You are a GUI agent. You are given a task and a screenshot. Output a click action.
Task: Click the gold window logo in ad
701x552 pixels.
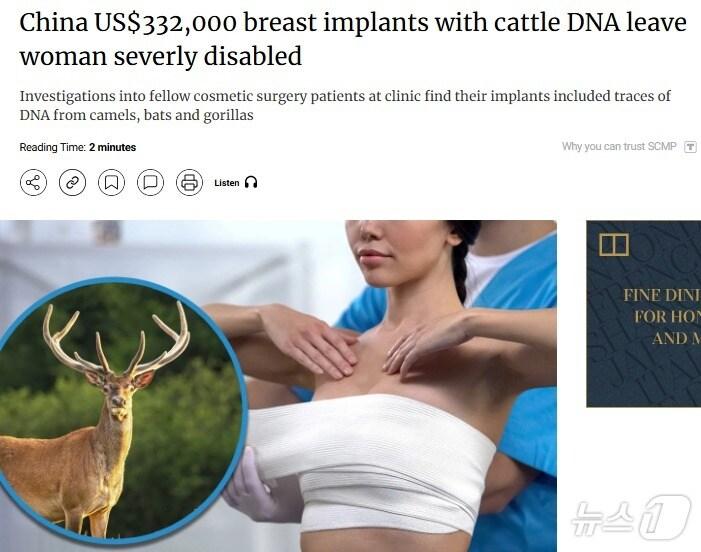[614, 244]
